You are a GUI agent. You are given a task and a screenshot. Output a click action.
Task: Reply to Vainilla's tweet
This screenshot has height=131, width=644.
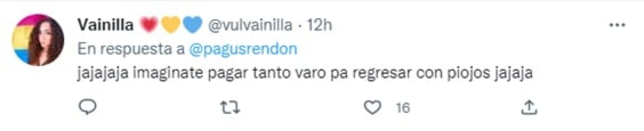pos(87,107)
